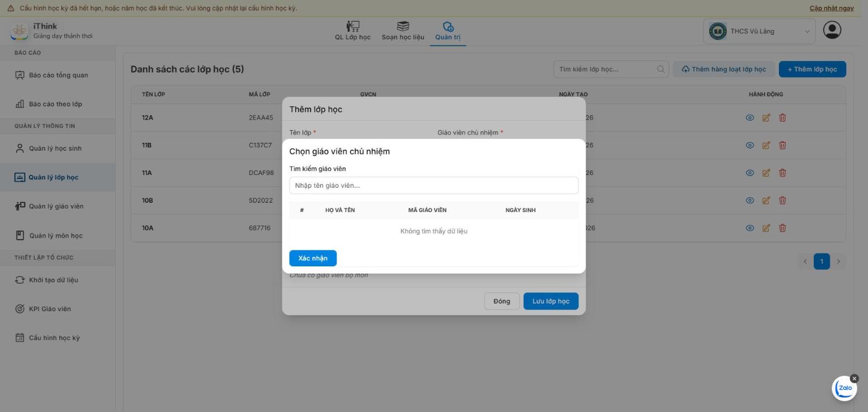The height and width of the screenshot is (412, 868).
Task: Click the Cập nhật ngay link
Action: pos(831,8)
